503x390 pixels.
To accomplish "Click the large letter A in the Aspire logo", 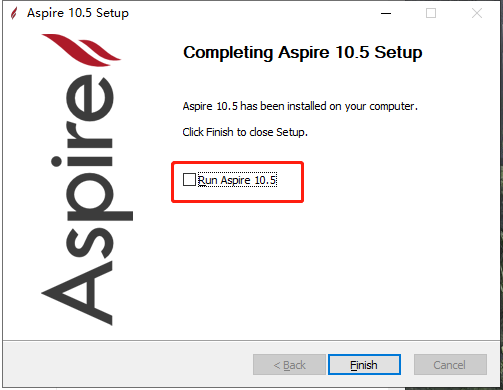I will tap(77, 293).
